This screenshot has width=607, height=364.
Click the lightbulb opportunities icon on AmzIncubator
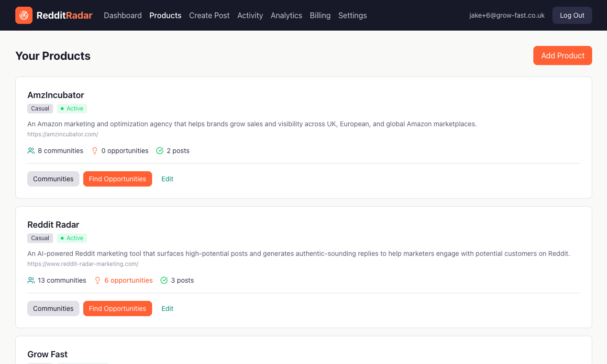(94, 150)
